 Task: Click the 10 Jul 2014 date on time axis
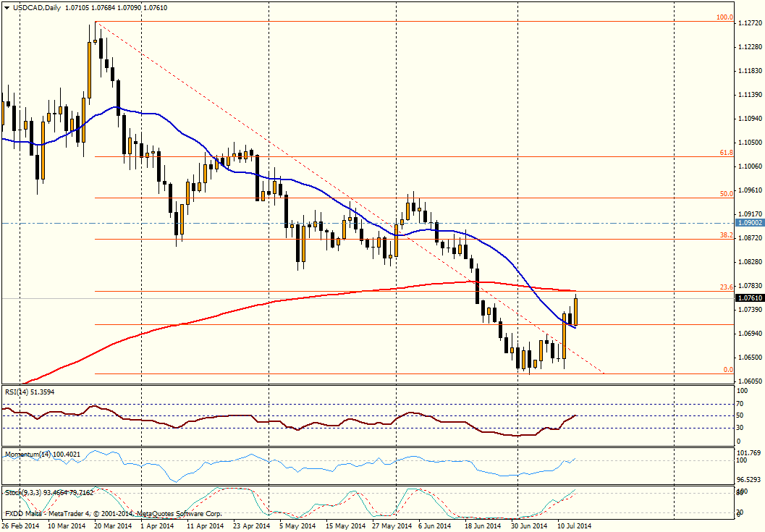(573, 526)
